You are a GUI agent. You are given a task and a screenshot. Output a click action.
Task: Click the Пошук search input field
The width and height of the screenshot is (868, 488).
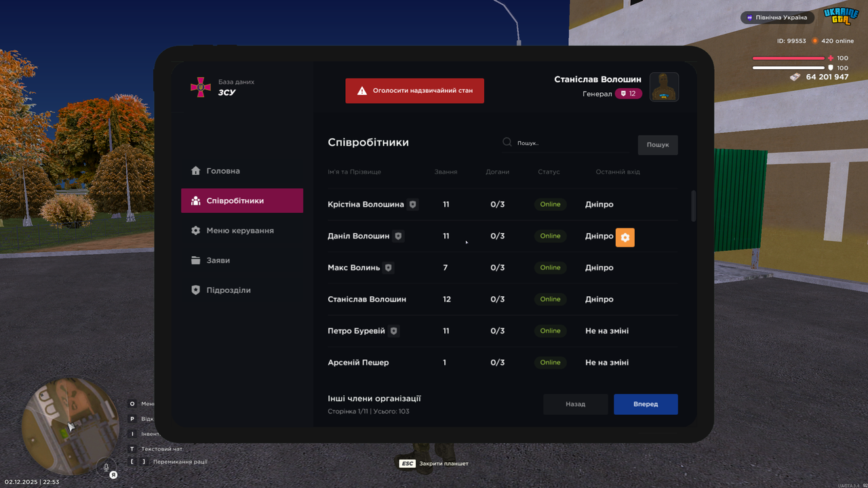[565, 143]
